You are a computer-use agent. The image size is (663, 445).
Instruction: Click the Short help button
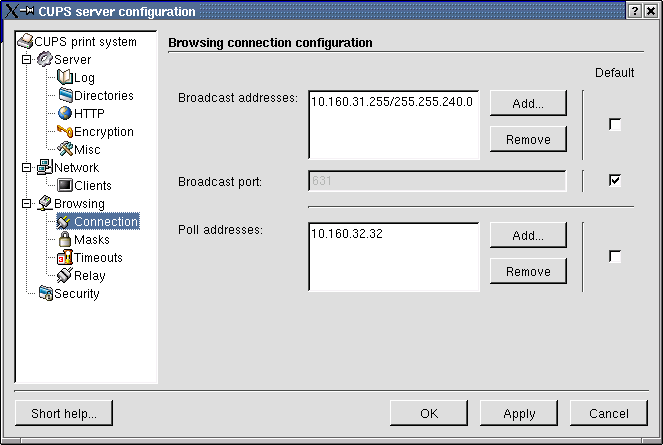[x=64, y=413]
